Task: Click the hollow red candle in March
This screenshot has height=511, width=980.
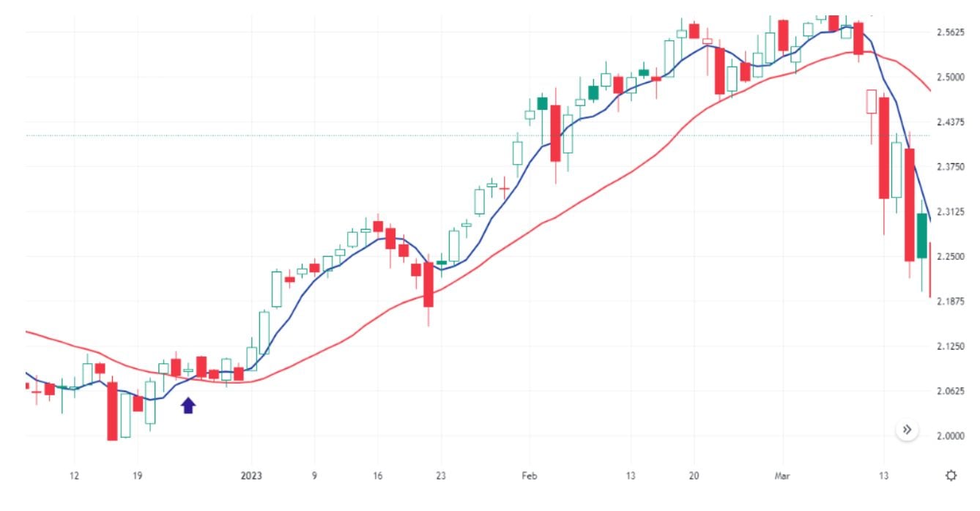Action: coord(871,101)
